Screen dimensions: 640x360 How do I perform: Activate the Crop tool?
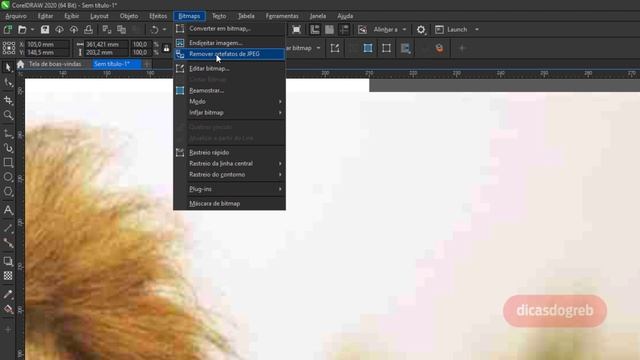[8, 100]
